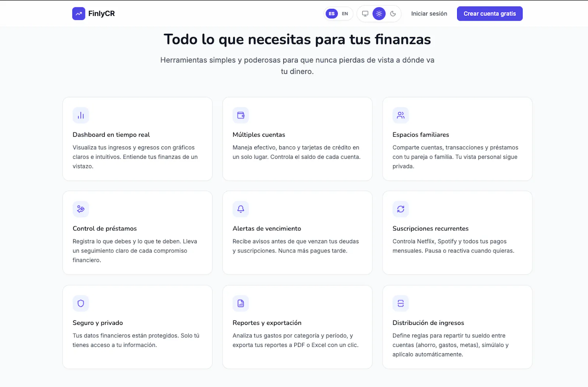This screenshot has height=387, width=588.
Task: Select 'Reportes y exportación' card title
Action: point(267,323)
